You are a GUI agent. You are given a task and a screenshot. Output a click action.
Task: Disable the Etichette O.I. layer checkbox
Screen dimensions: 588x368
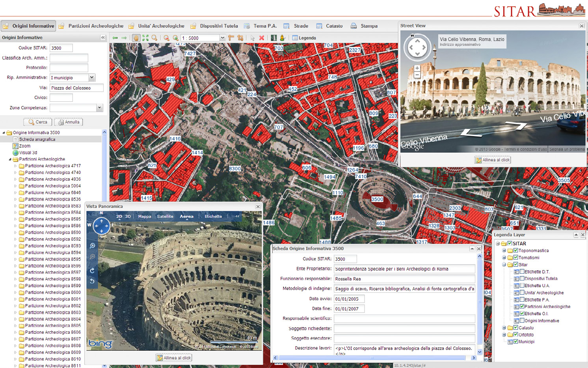tap(522, 314)
